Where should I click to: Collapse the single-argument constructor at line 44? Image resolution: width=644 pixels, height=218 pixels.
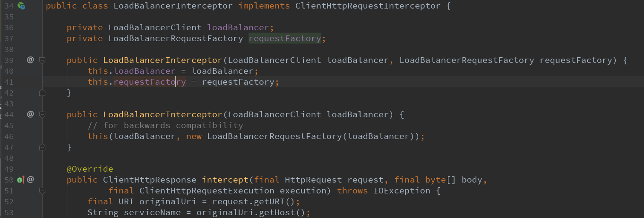pos(42,114)
